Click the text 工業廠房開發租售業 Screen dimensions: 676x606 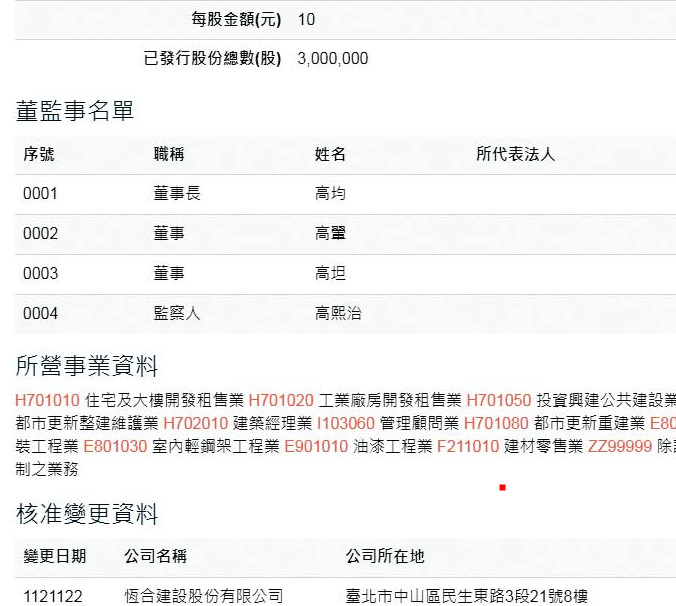pos(390,400)
